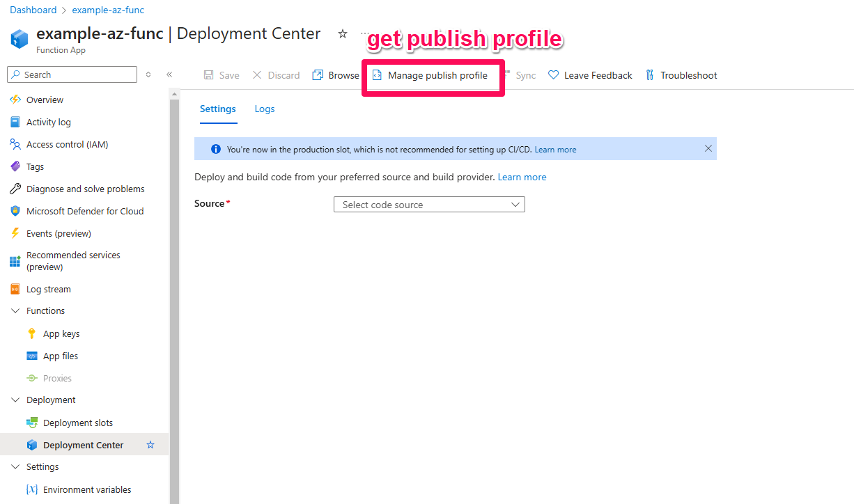Click the example-az-func breadcrumb link
Viewport: 854px width, 504px height.
(x=108, y=10)
